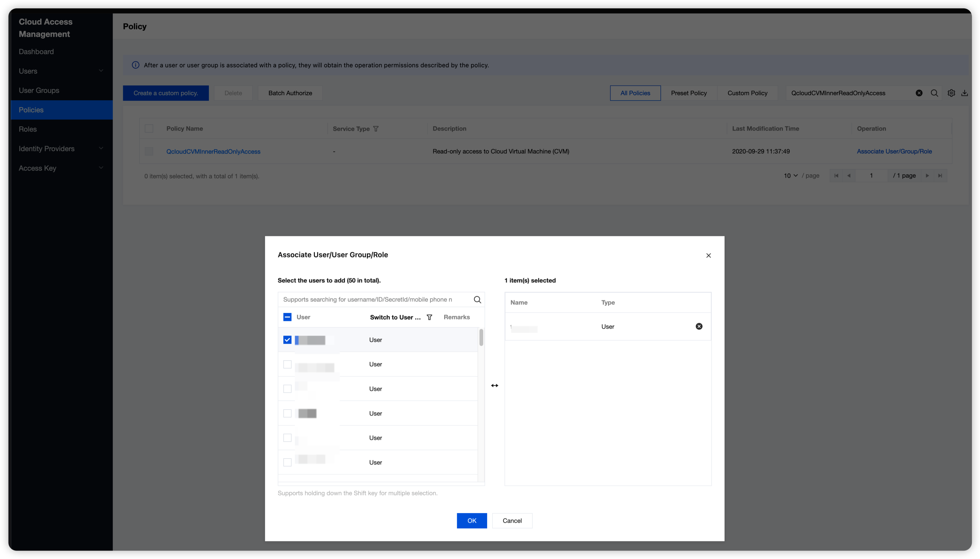Image resolution: width=980 pixels, height=559 pixels.
Task: Go to next page arrow in pagination
Action: [927, 176]
